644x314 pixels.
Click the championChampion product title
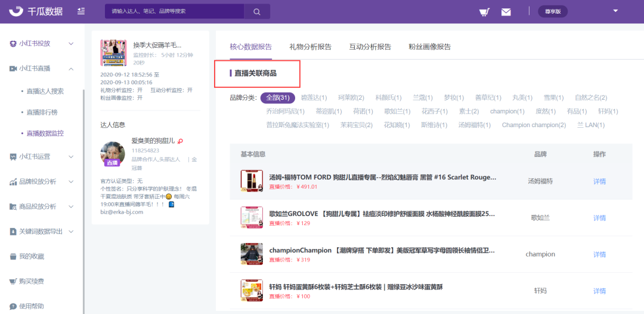point(382,250)
